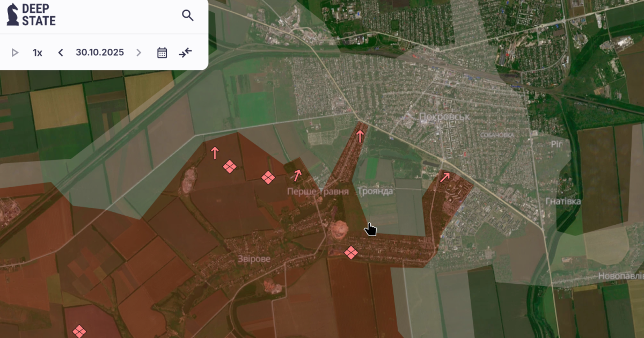Click the diamond marker beside leftmost arrow
Screen dimensions: 644x338
[230, 167]
